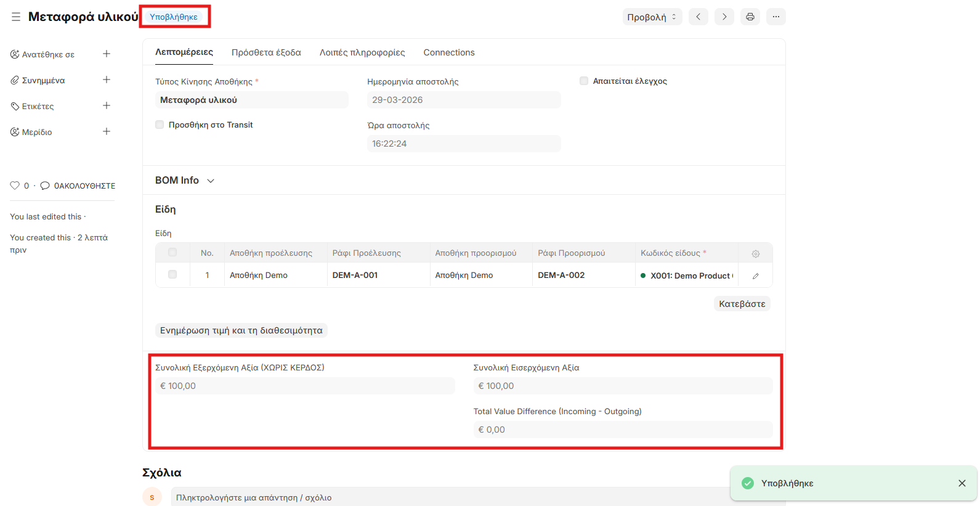This screenshot has width=980, height=506.
Task: Open the three-dots more options menu
Action: [775, 17]
